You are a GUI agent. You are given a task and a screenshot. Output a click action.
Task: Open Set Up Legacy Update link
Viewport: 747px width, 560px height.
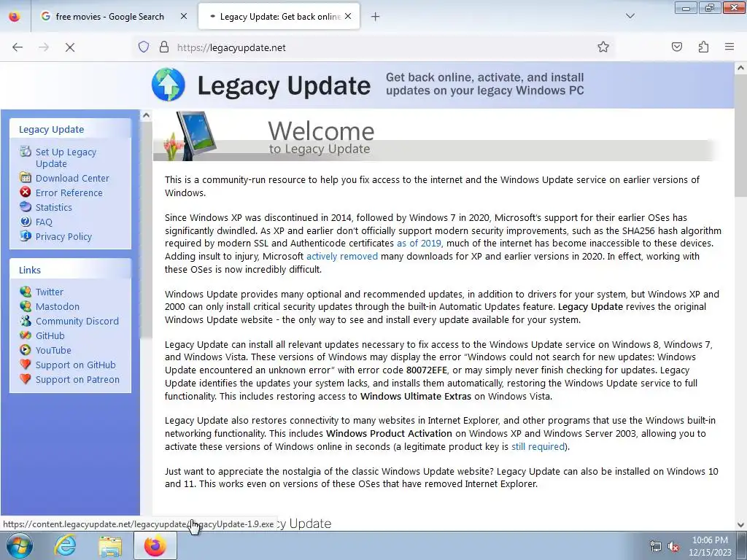tap(66, 157)
